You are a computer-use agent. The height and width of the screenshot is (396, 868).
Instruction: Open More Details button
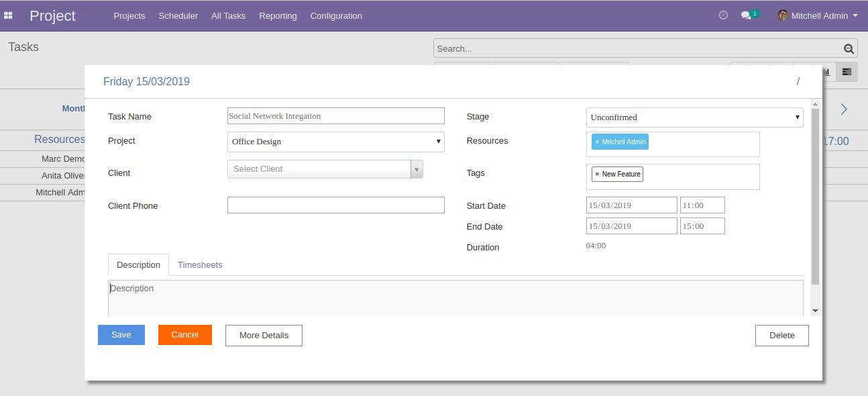point(264,336)
